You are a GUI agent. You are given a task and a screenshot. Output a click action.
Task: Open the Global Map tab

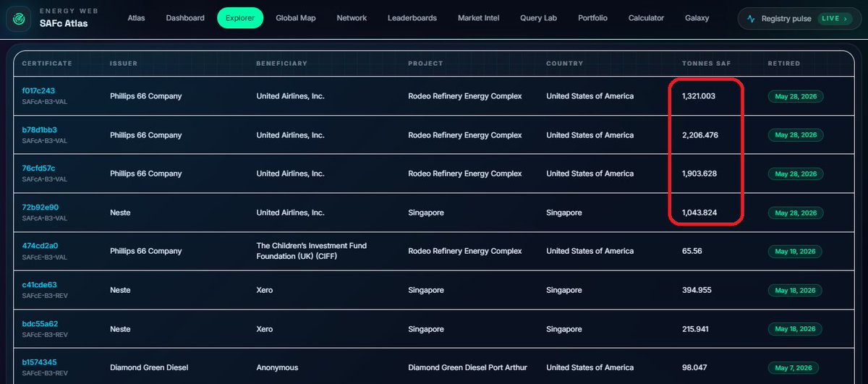[x=296, y=18]
